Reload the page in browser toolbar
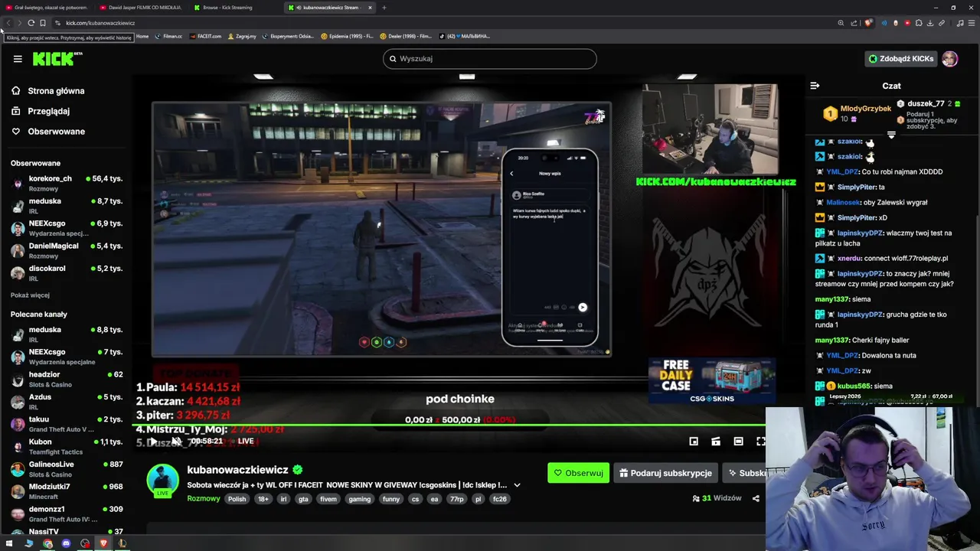Image resolution: width=980 pixels, height=551 pixels. (31, 23)
